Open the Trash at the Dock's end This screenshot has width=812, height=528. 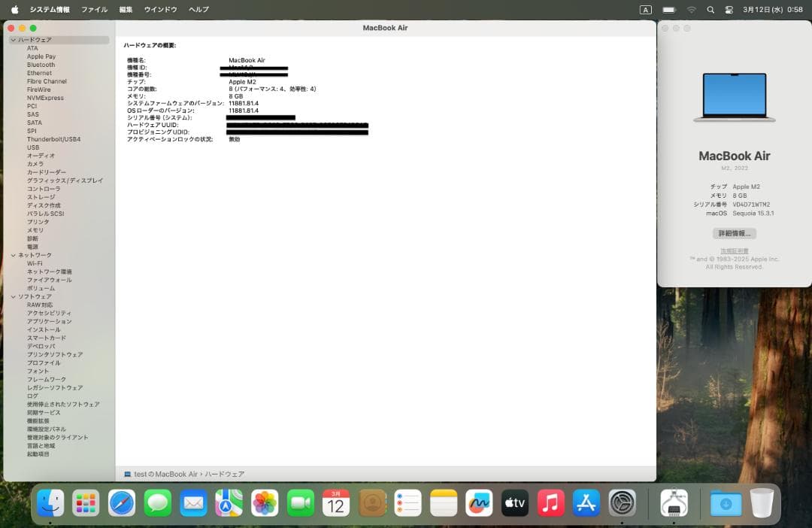tap(762, 503)
